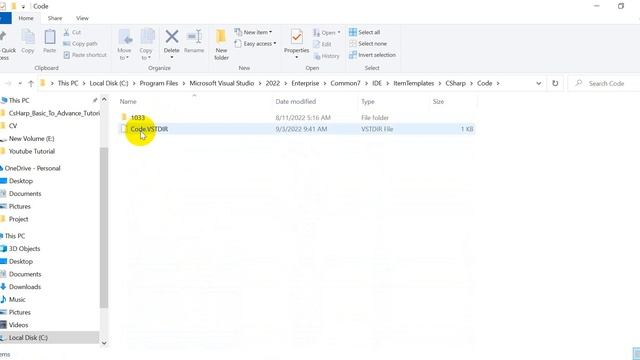Click Select all in the ribbon
Screen dimensions: 640x360
(x=364, y=32)
